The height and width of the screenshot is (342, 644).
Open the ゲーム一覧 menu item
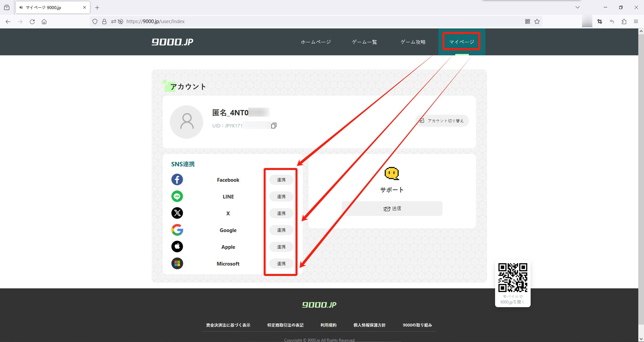[364, 42]
